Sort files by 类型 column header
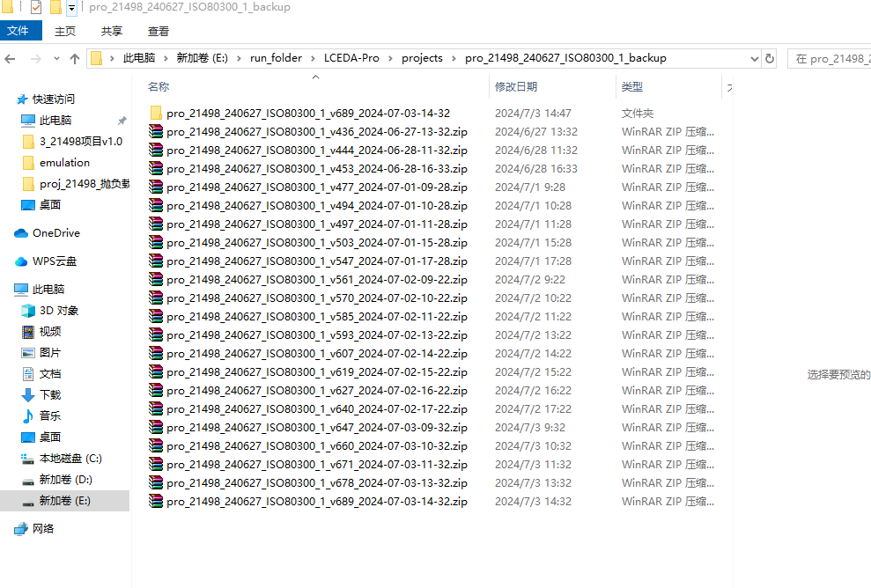The image size is (871, 588). [632, 86]
